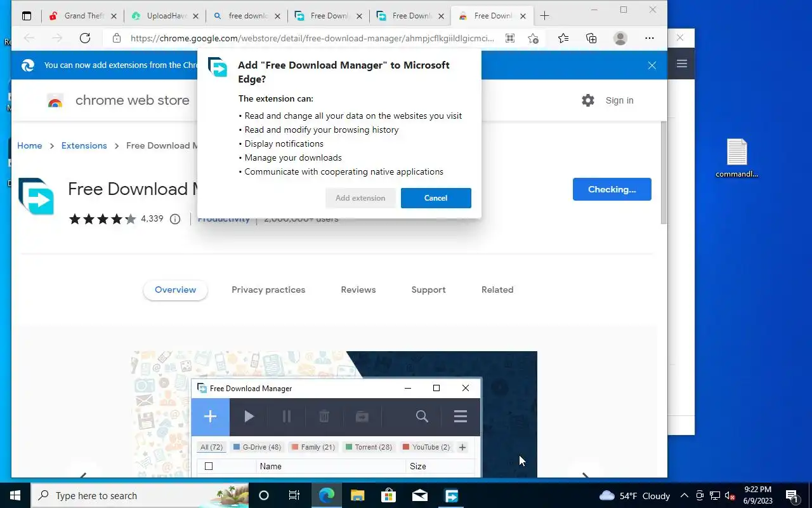Click Free Download Manager icon in the taskbar
Screen dimensions: 812x508
[x=451, y=495]
